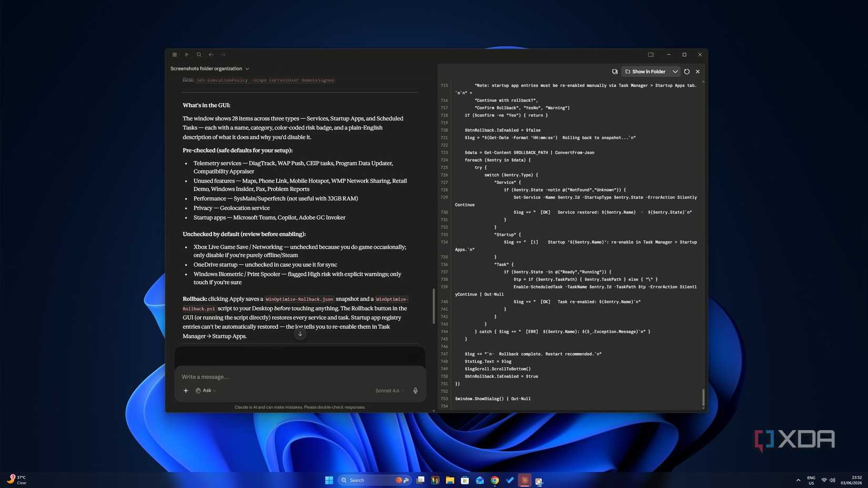Toggle the sidebar list icon beside the hamburger menu
This screenshot has width=868, height=488.
(x=186, y=55)
